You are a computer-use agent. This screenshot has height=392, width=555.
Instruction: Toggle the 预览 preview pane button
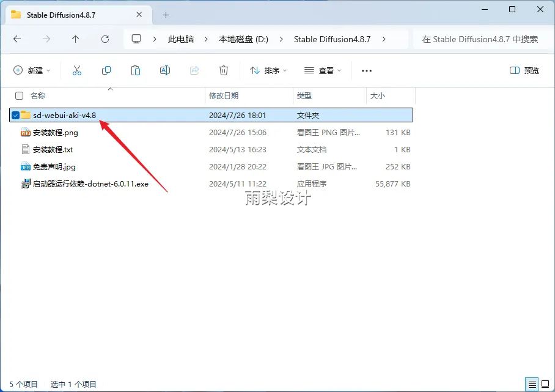coord(524,70)
